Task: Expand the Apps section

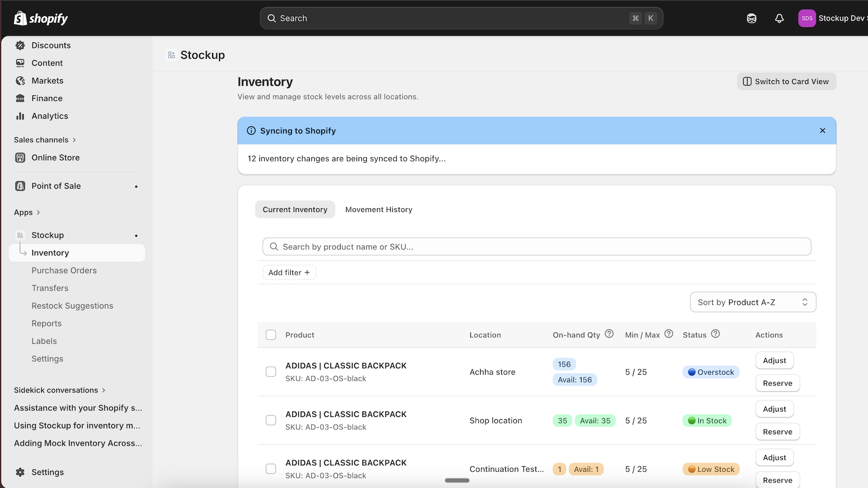Action: 27,213
